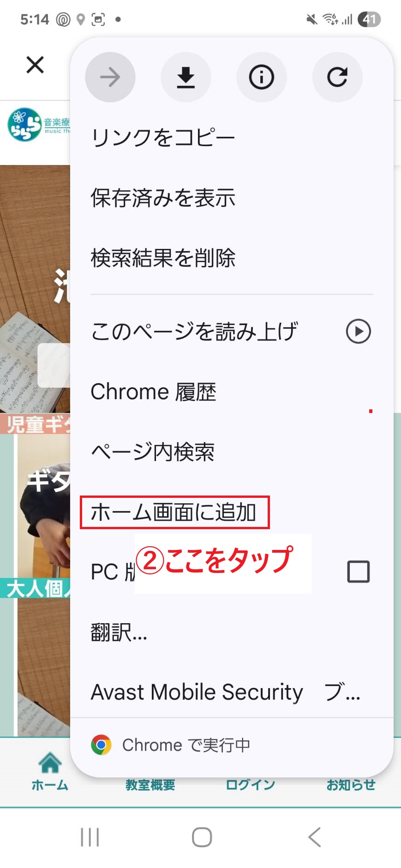401x868 pixels.
Task: Close the tab with X icon
Action: pyautogui.click(x=35, y=65)
